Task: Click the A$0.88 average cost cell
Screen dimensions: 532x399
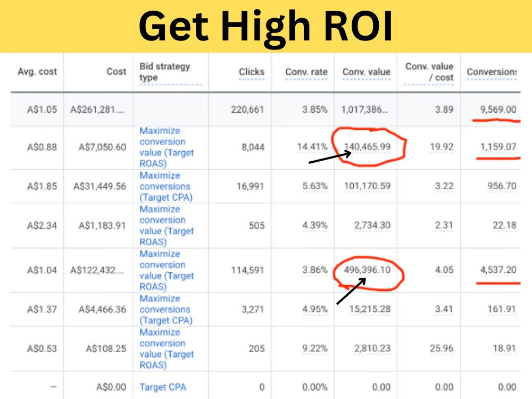Action: point(42,147)
